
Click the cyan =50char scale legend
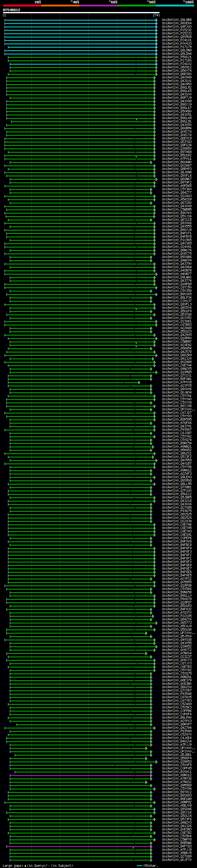[147, 865]
